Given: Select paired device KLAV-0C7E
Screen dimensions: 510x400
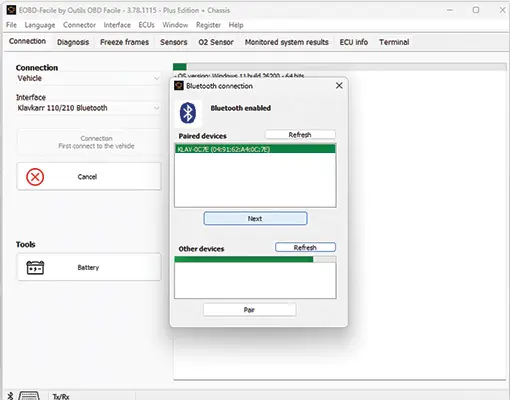Looking at the screenshot, I should point(255,149).
